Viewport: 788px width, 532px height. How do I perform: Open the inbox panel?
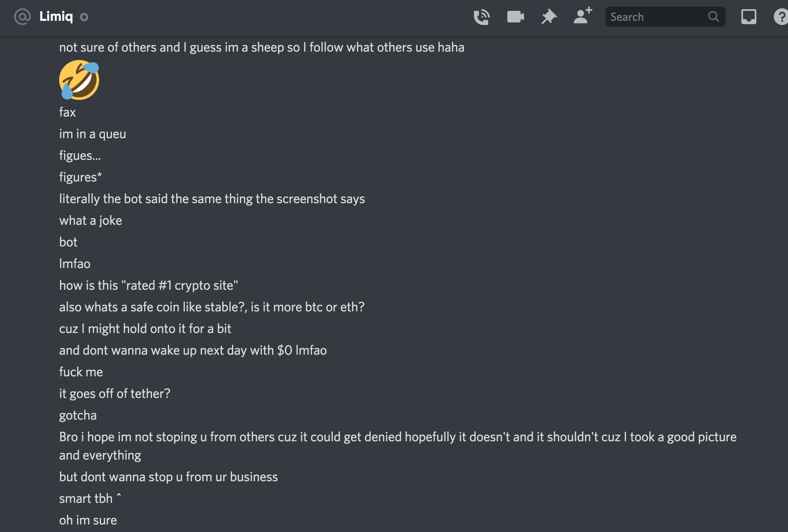[x=748, y=17]
